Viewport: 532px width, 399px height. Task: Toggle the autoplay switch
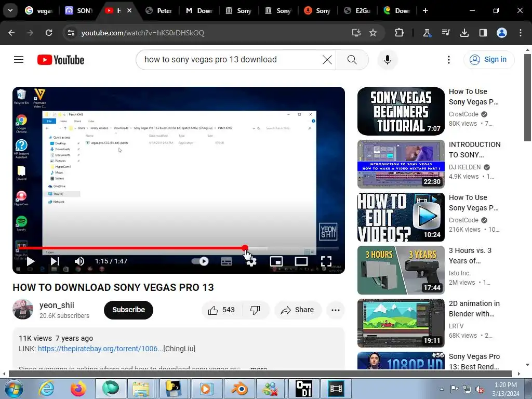pos(200,261)
